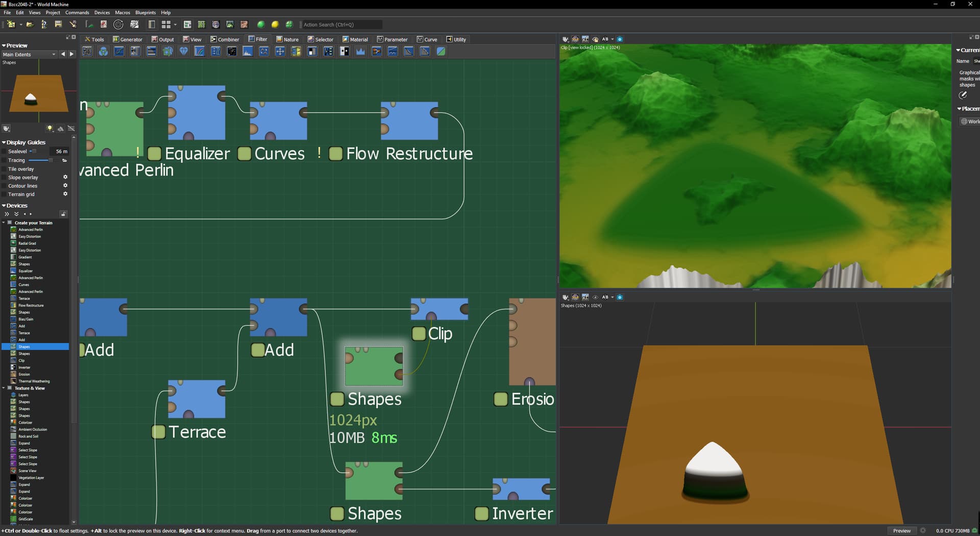Image resolution: width=980 pixels, height=536 pixels.
Task: Enable the Sealevel checkbox
Action: pyautogui.click(x=5, y=152)
